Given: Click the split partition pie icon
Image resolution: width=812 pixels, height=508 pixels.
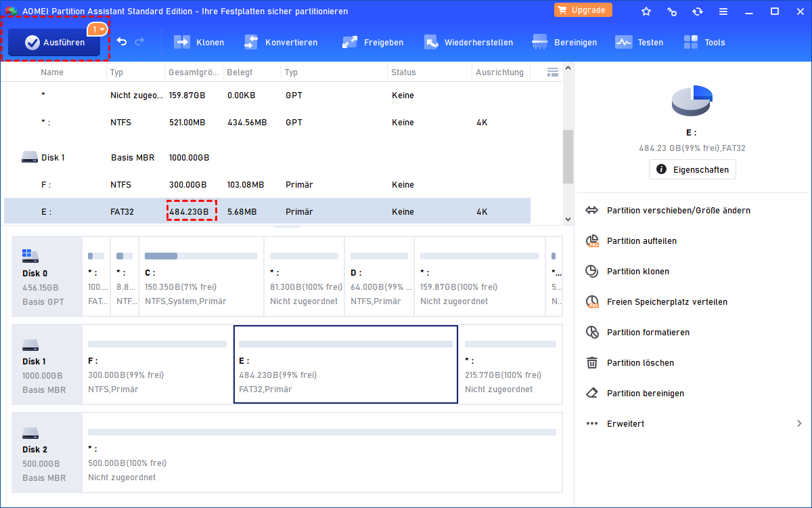Looking at the screenshot, I should point(592,240).
